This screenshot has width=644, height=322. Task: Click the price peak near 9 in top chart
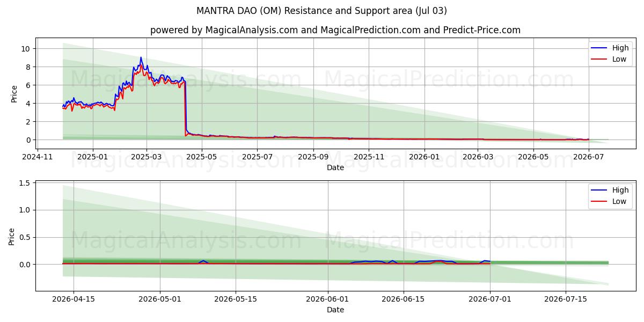click(x=141, y=57)
